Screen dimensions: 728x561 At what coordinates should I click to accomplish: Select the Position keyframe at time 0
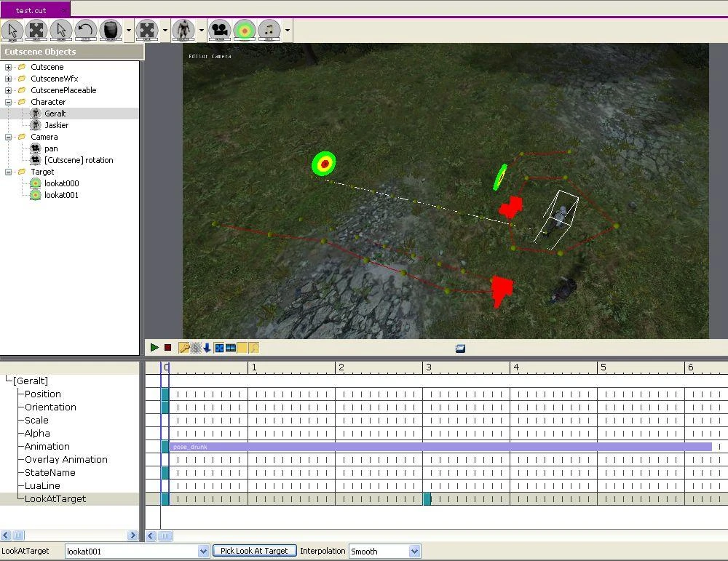pyautogui.click(x=165, y=394)
